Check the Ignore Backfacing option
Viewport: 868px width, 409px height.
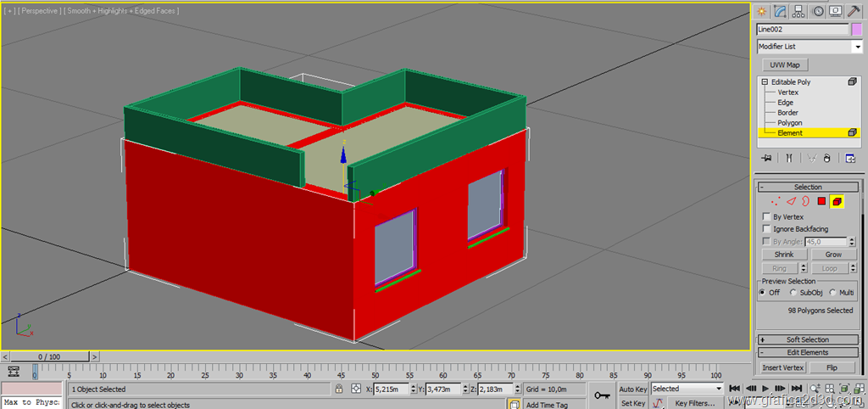click(766, 229)
